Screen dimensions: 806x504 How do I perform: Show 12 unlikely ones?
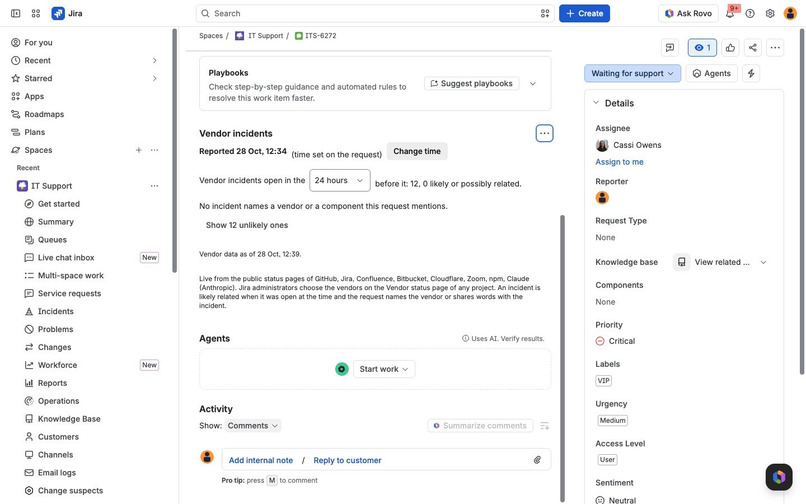tap(247, 225)
